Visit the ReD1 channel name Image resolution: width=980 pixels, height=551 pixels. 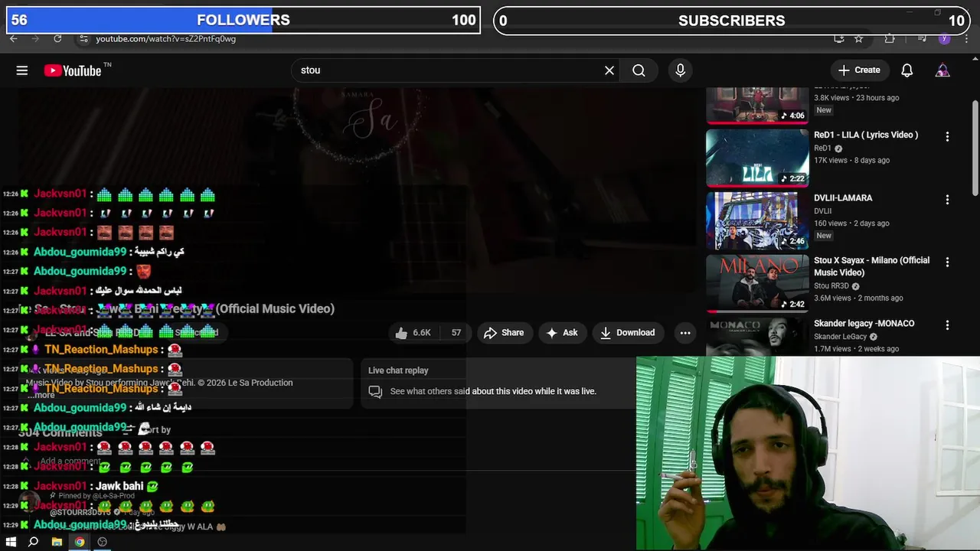pos(822,148)
